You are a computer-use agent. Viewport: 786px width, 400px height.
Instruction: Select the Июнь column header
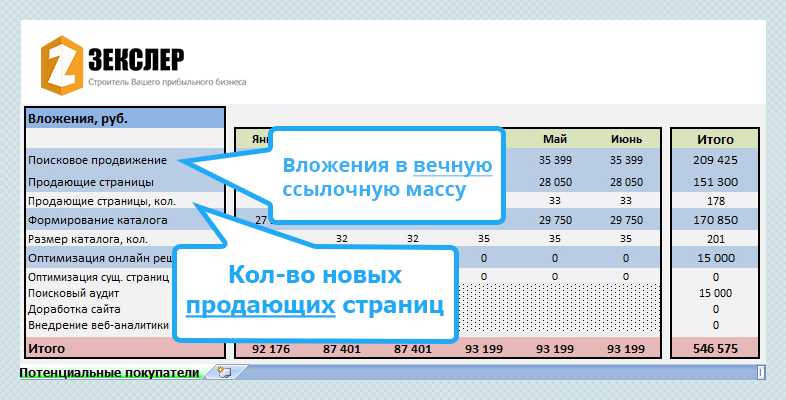point(626,139)
